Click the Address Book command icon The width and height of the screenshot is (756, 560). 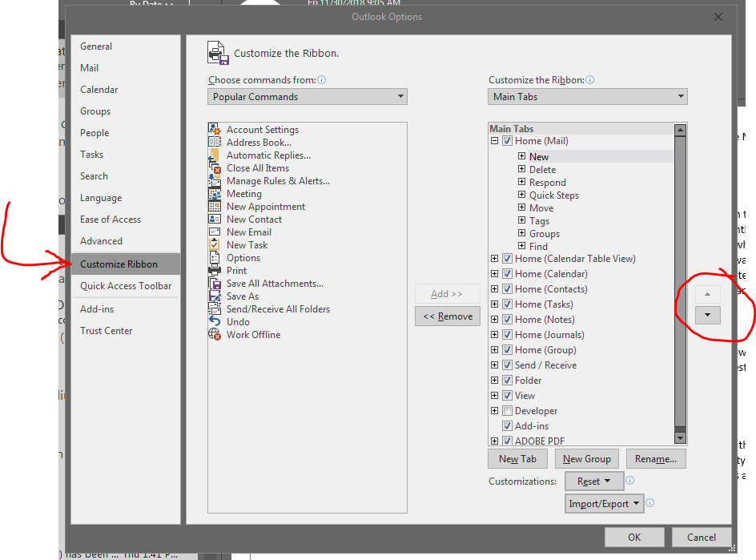tap(215, 142)
